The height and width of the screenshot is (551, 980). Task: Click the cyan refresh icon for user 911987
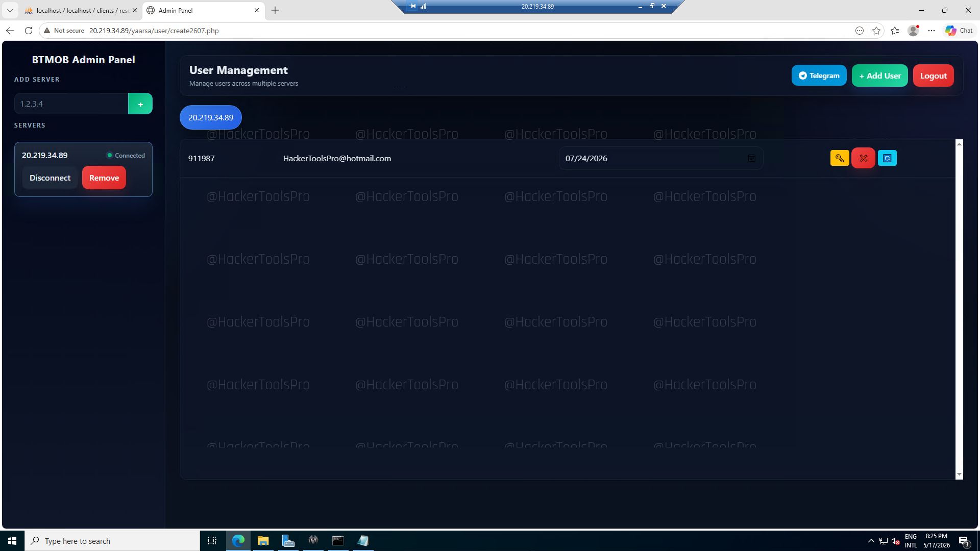coord(887,158)
